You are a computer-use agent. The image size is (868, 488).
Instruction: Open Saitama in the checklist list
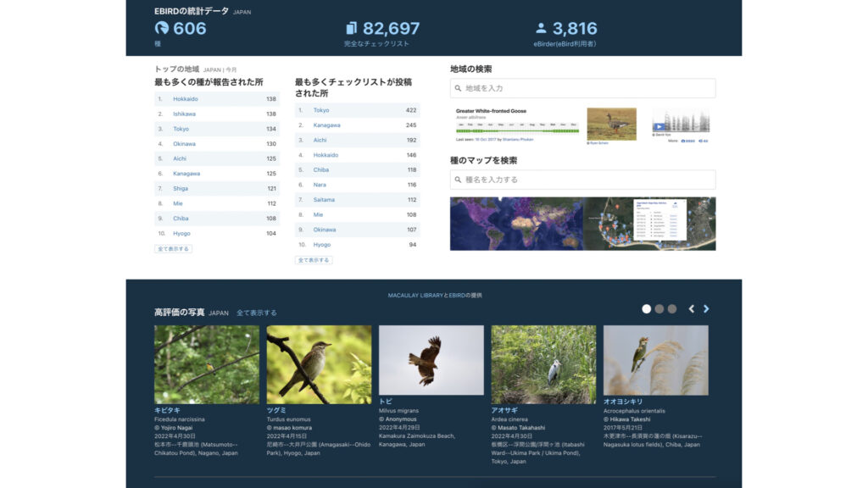pos(324,200)
